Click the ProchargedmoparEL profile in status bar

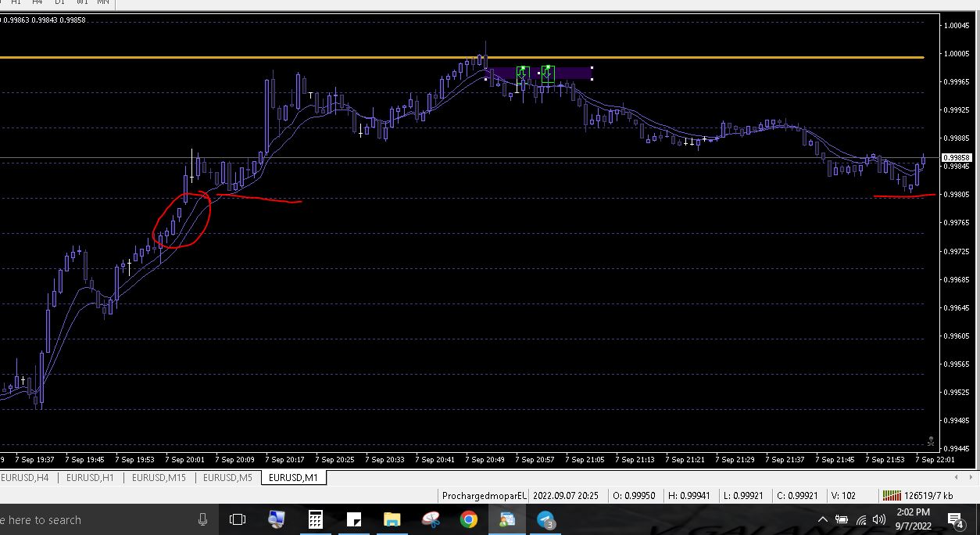485,496
